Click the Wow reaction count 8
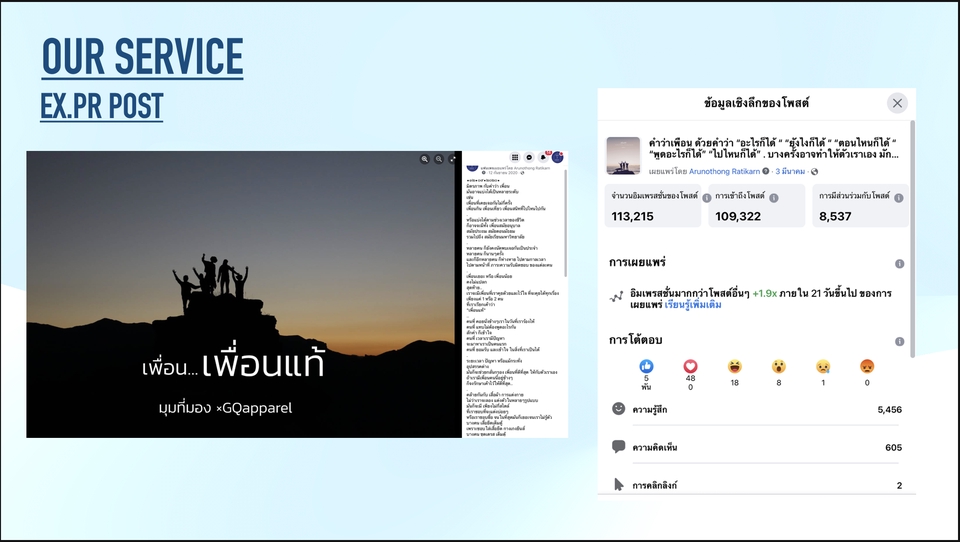 pyautogui.click(x=778, y=383)
